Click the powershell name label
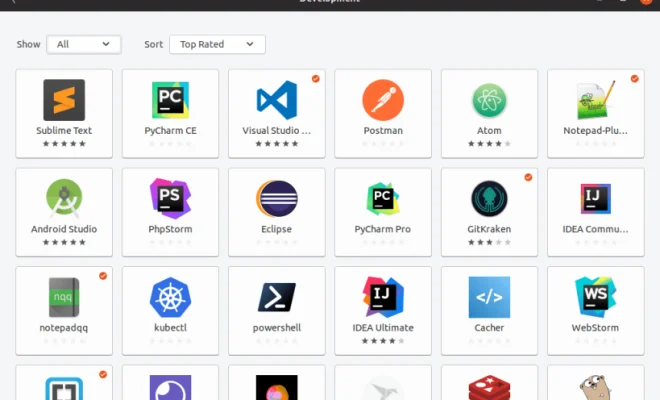 click(x=277, y=328)
